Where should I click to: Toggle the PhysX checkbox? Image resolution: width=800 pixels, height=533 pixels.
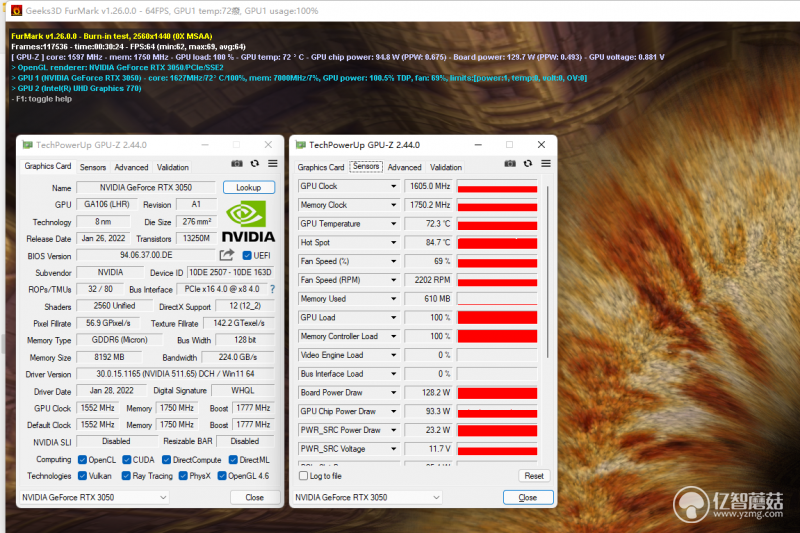click(183, 476)
